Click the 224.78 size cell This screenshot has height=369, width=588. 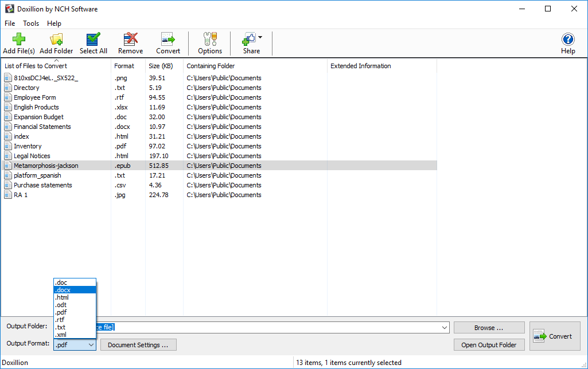[x=159, y=195]
